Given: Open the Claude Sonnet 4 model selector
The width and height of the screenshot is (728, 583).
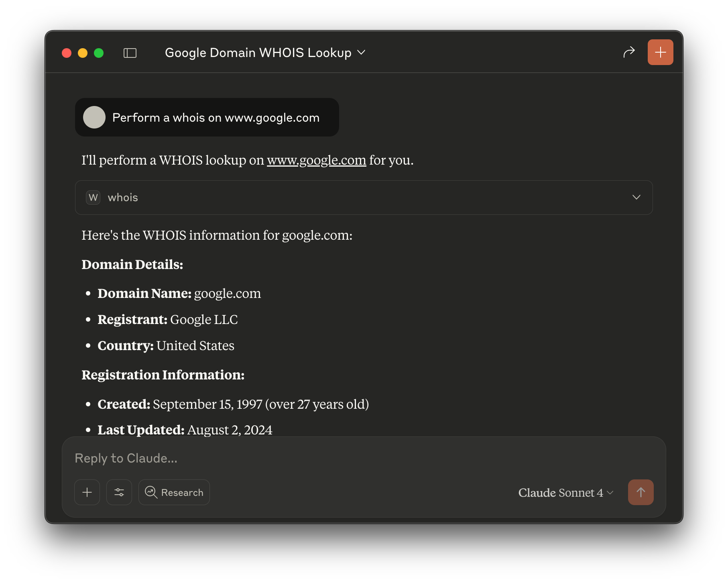Looking at the screenshot, I should [x=565, y=493].
